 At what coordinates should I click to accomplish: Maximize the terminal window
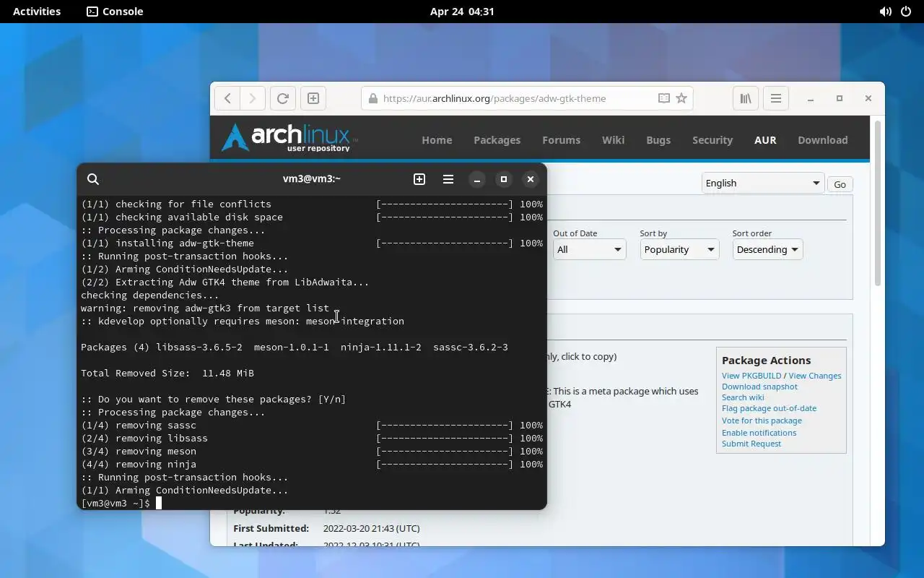tap(504, 179)
